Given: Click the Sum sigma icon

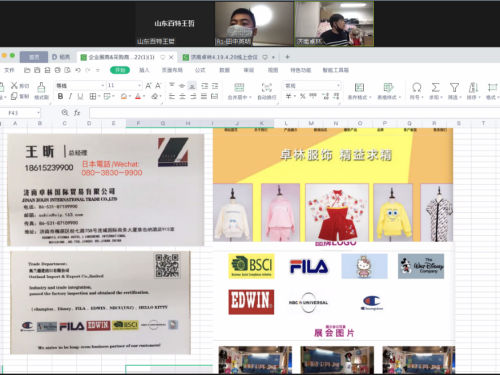Looking at the screenshot, I should click(x=435, y=87).
